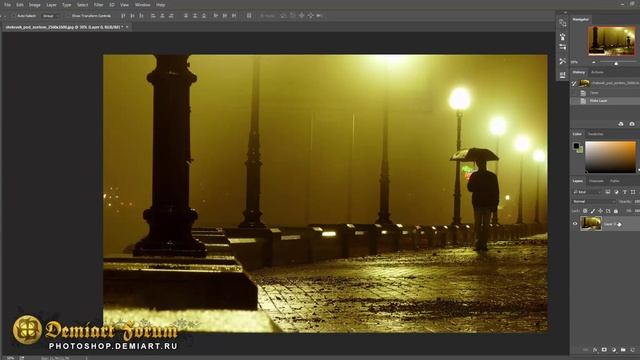Open the View menu
The width and height of the screenshot is (640, 360).
tap(124, 5)
